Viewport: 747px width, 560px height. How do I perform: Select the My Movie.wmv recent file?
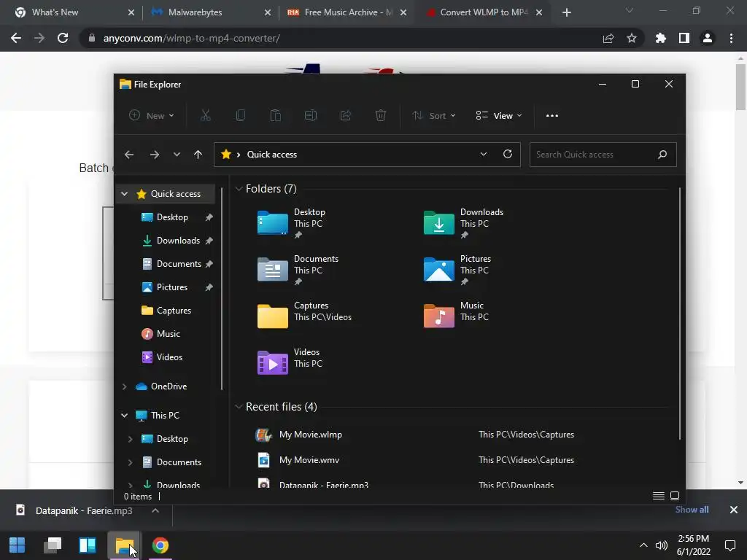414,460
